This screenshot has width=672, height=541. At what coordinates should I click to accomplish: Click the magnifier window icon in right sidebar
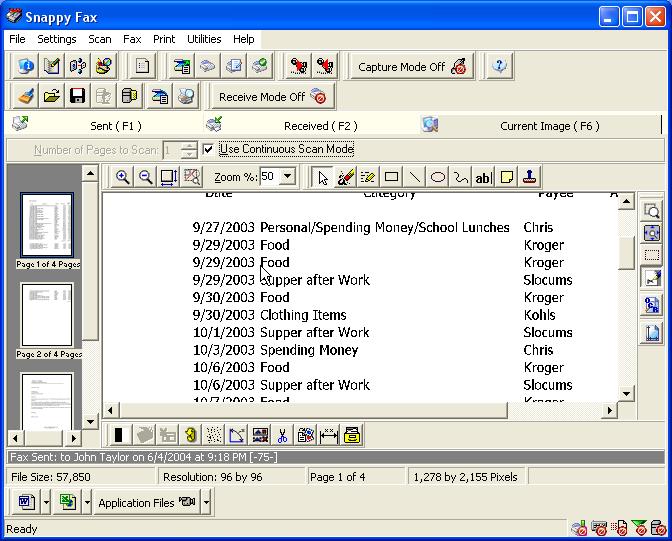pos(652,210)
